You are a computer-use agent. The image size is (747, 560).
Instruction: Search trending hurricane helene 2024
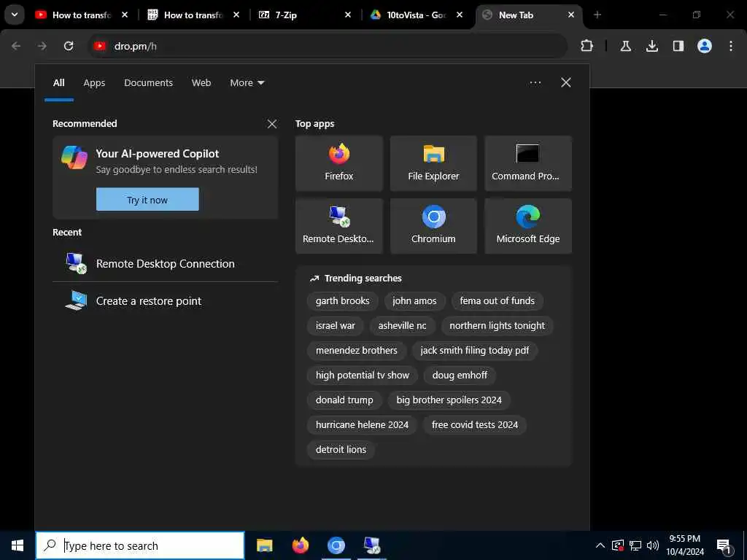point(362,425)
